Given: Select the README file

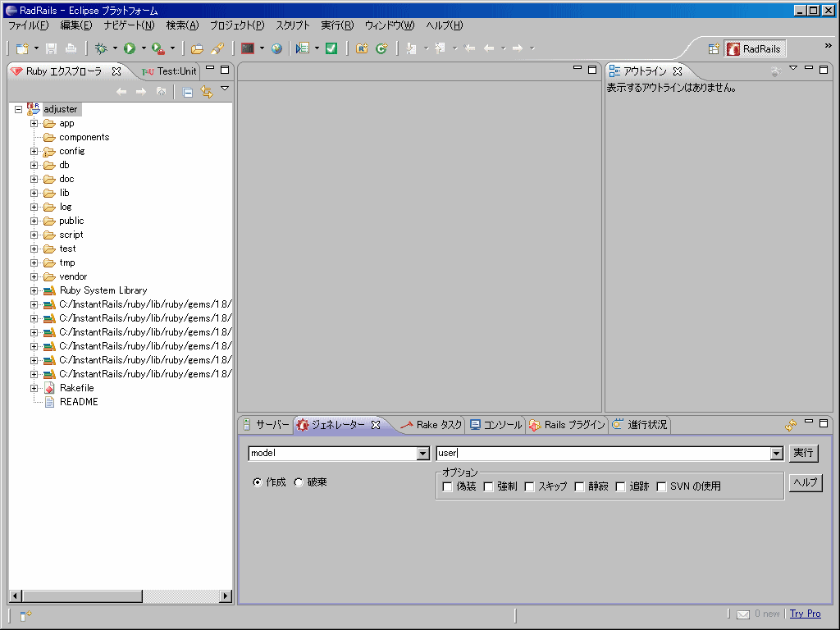Looking at the screenshot, I should 79,402.
